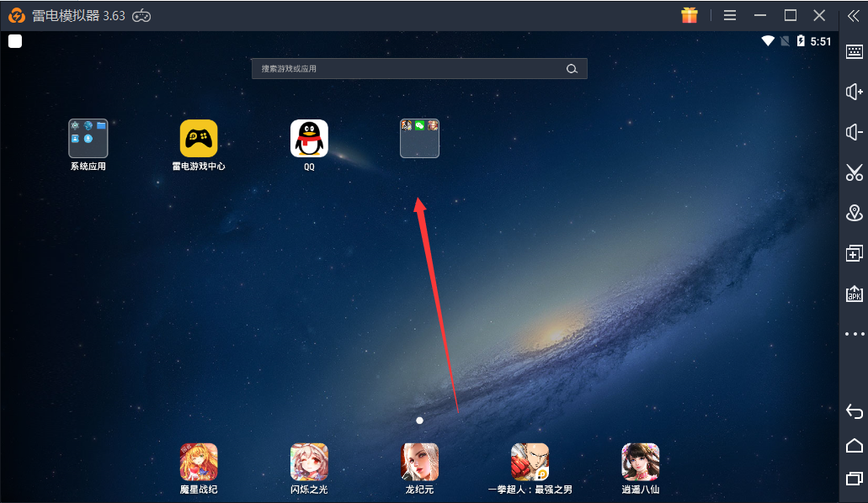
Task: Decrease volume using sidebar speaker minus
Action: click(x=854, y=132)
